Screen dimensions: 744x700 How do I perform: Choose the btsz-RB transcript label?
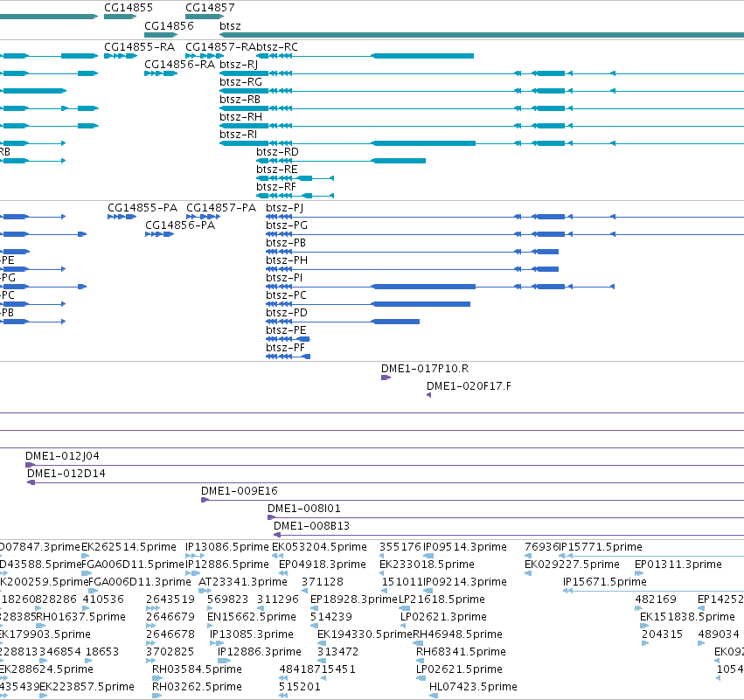tap(240, 100)
